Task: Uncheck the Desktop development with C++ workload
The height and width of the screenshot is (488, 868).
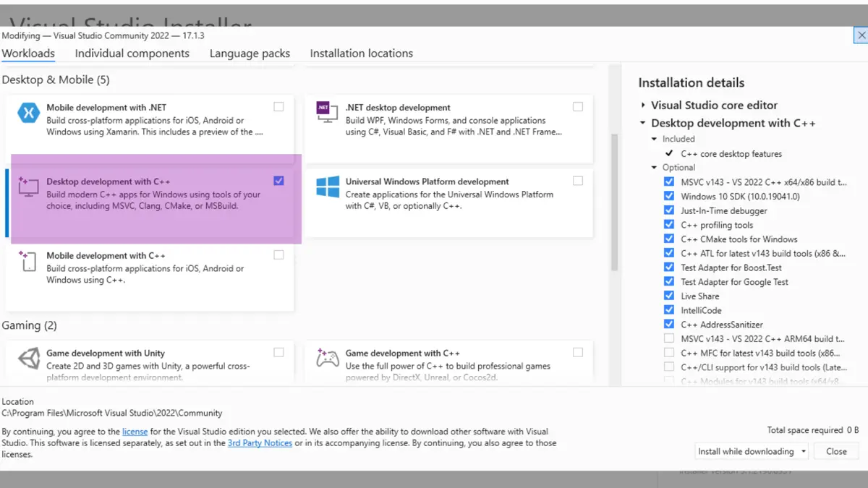Action: click(x=279, y=181)
